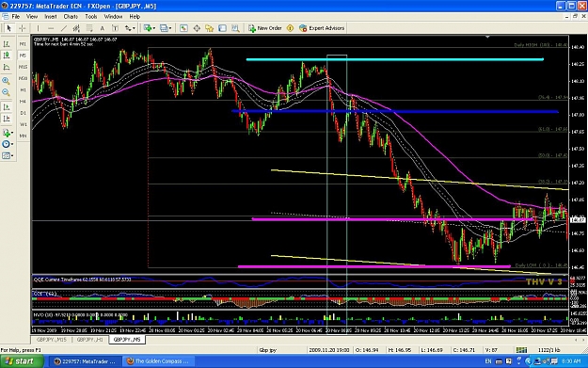This screenshot has height=368, width=588.
Task: Open the Help menu
Action: pyautogui.click(x=135, y=17)
